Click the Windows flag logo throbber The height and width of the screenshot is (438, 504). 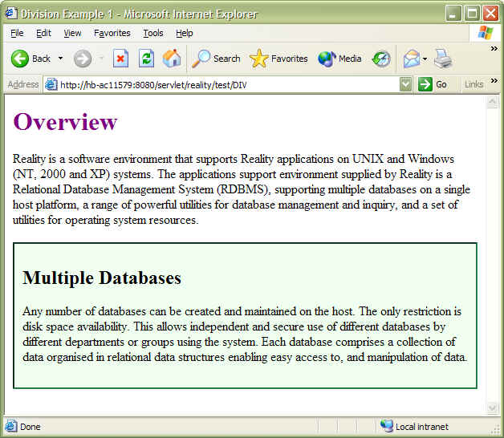(x=486, y=33)
